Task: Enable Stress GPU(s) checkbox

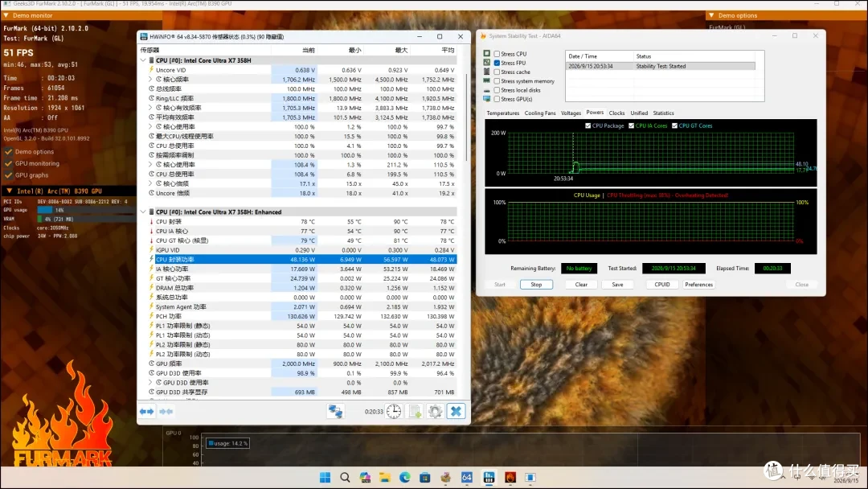Action: click(497, 99)
